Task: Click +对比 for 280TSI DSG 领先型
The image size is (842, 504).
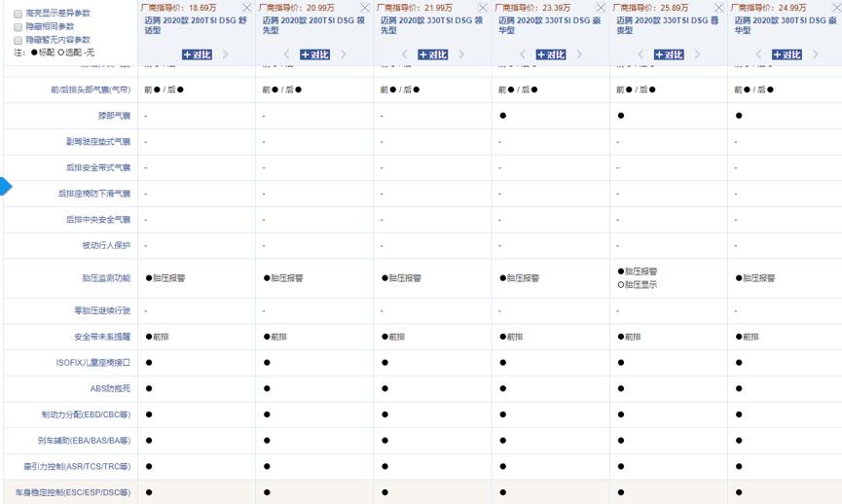Action: 314,54
